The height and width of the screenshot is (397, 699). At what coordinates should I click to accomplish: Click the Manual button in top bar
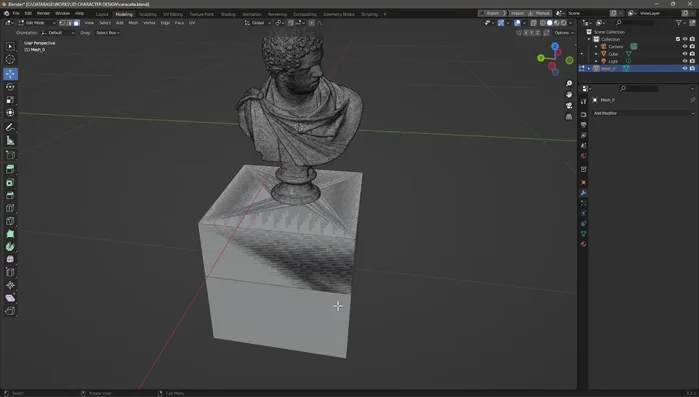coord(539,13)
